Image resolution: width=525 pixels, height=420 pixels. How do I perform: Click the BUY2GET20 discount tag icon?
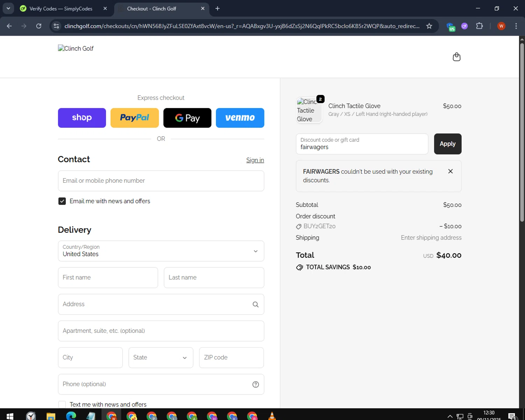(x=299, y=226)
